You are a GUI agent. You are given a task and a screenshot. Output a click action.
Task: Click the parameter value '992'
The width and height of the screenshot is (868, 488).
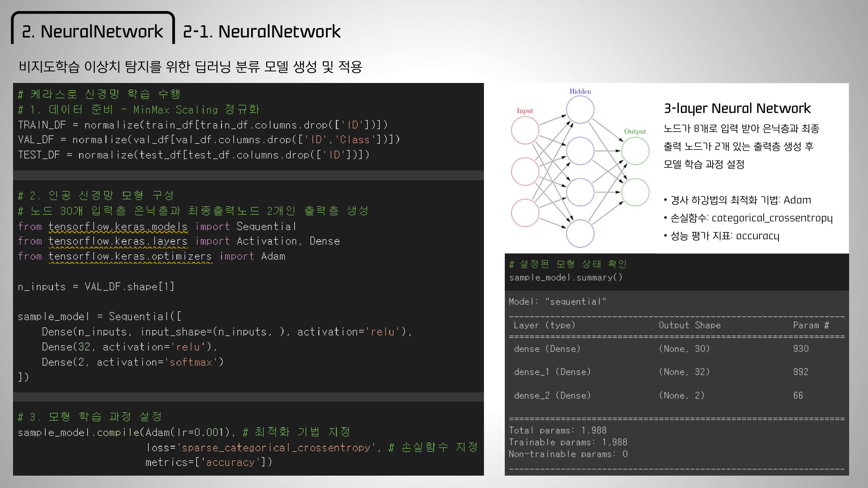click(x=801, y=372)
